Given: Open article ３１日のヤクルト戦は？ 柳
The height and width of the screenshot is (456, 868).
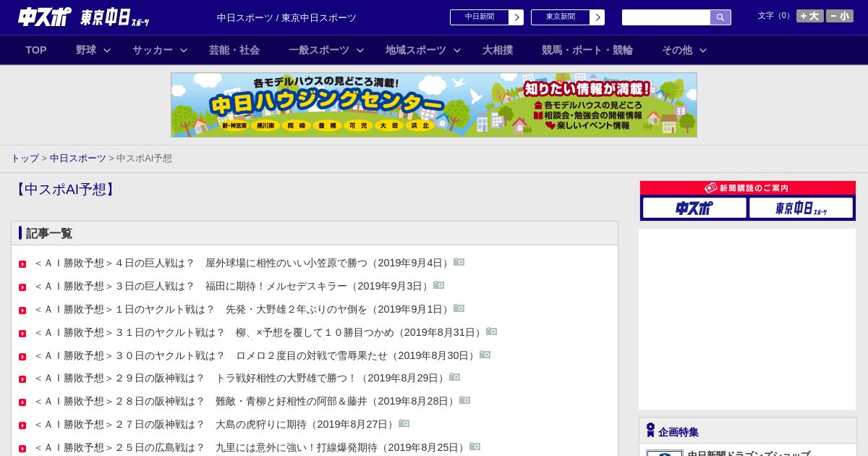Looking at the screenshot, I should pyautogui.click(x=260, y=332).
